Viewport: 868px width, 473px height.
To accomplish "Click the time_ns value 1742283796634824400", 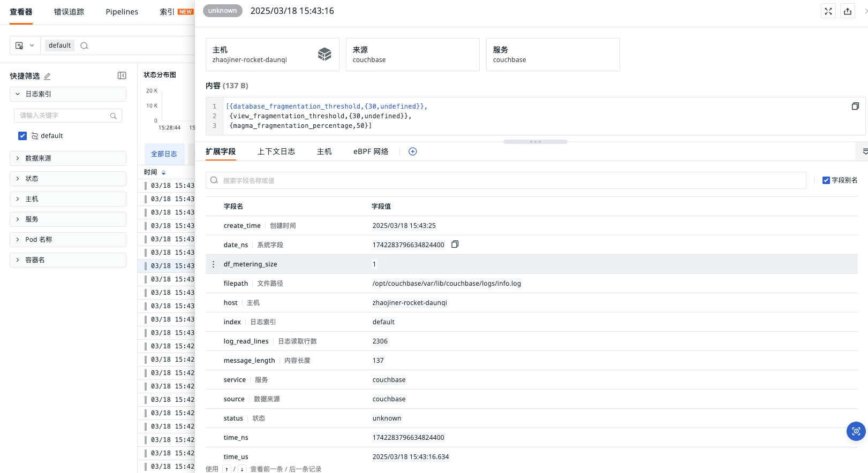I will (x=409, y=438).
